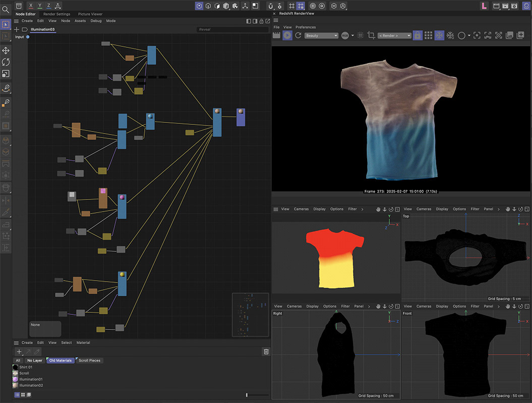Screen dimensions: 532x403
Task: Toggle the highlighted snowflake freeze tessellation button
Action: pos(439,35)
